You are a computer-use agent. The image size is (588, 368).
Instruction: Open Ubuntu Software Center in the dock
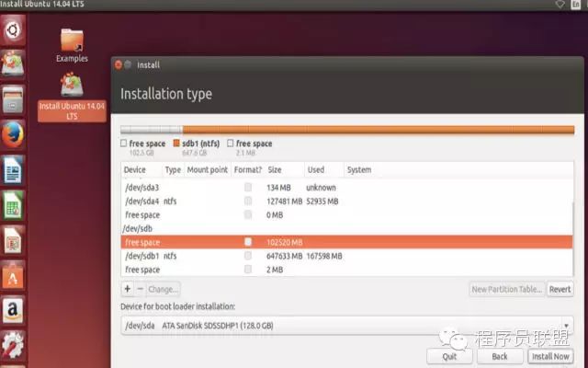13,276
